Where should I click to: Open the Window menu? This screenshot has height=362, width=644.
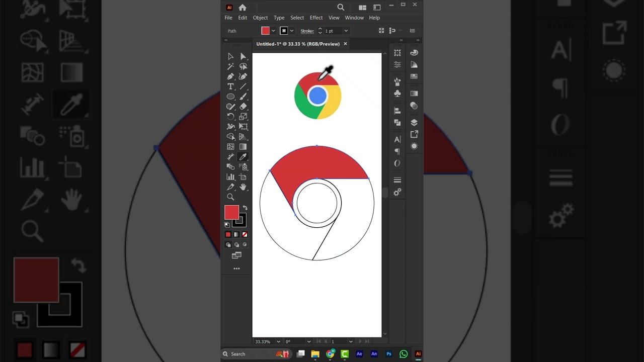[x=354, y=18]
